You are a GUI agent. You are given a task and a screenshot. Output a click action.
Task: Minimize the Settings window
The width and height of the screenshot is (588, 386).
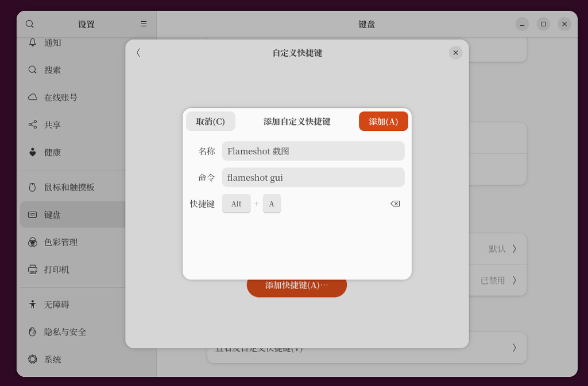pos(522,24)
